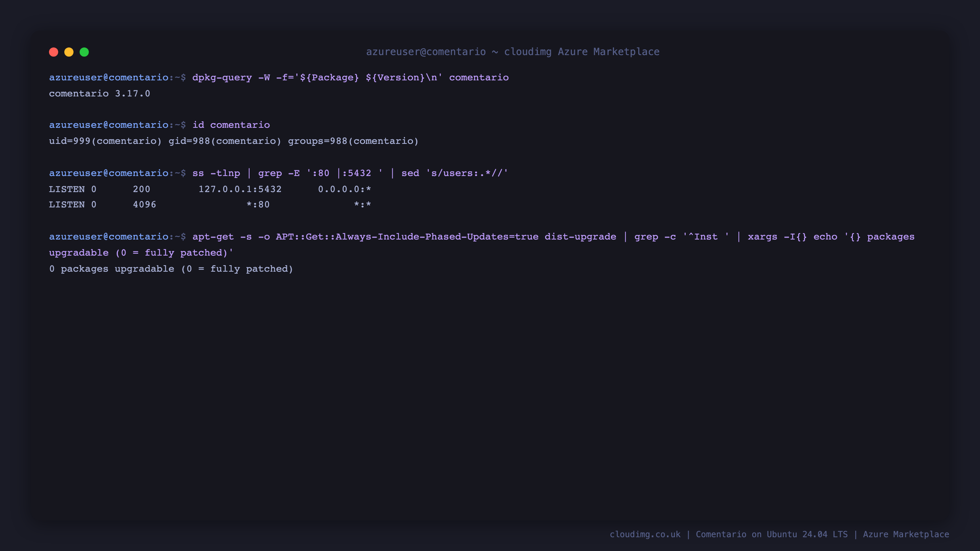The width and height of the screenshot is (980, 551).
Task: Select the '0 packages upgradable' output line
Action: click(171, 269)
